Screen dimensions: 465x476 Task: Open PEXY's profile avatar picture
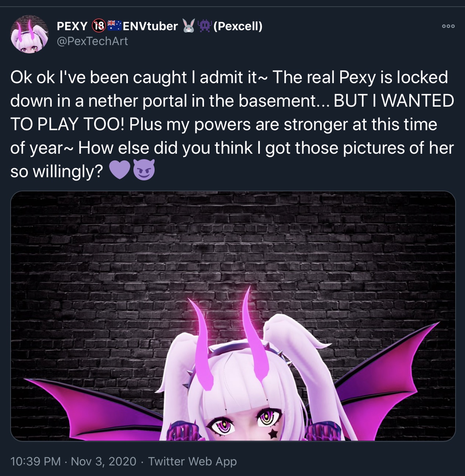29,34
